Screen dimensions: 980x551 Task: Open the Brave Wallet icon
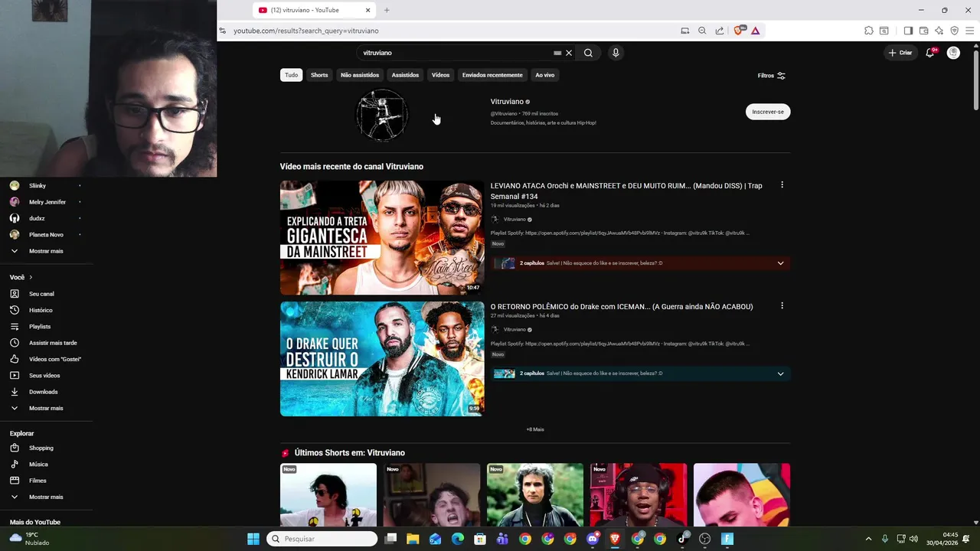924,31
